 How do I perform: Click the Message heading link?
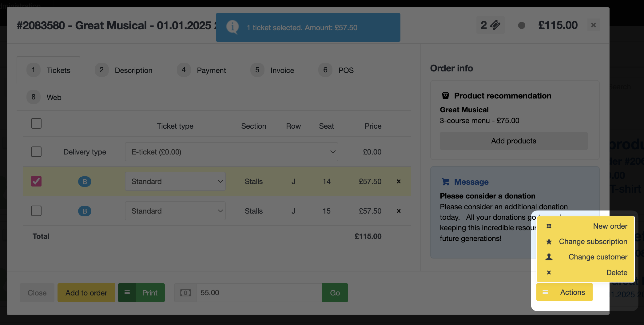point(471,182)
